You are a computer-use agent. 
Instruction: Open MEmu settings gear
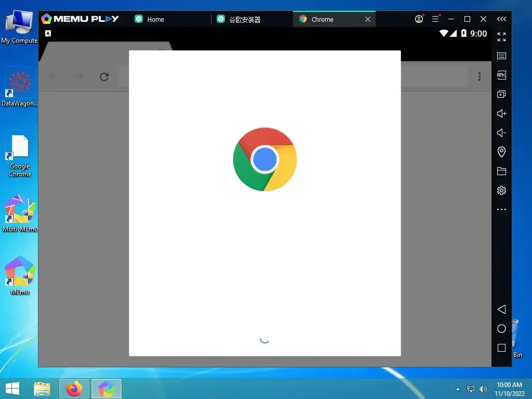(x=501, y=190)
